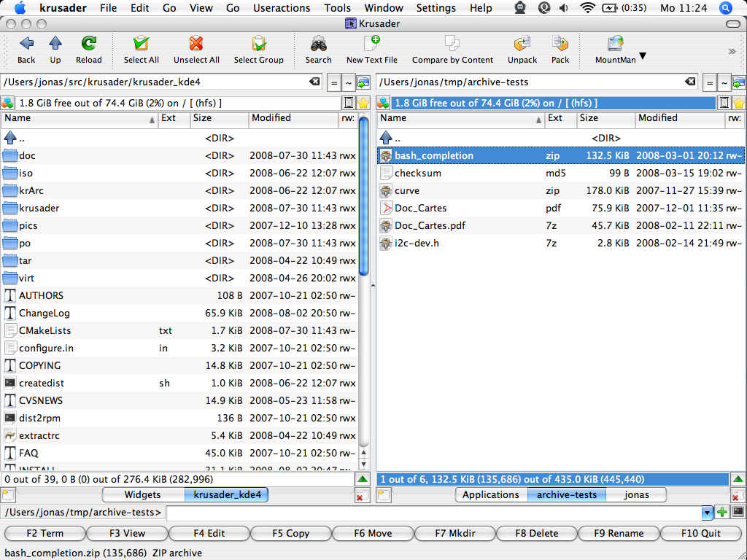Sort left panel by Name column

[x=80, y=120]
